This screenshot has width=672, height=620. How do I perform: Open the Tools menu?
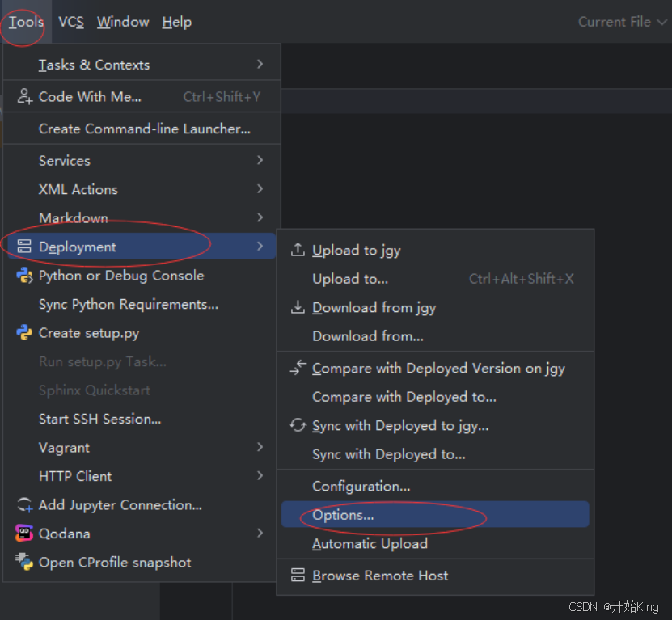pyautogui.click(x=26, y=22)
